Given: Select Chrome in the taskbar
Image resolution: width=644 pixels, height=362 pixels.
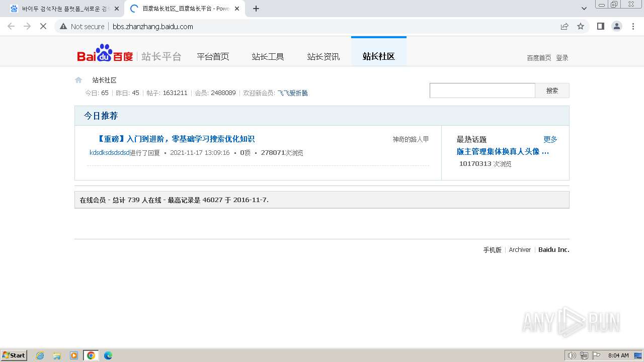Looking at the screenshot, I should (x=91, y=355).
